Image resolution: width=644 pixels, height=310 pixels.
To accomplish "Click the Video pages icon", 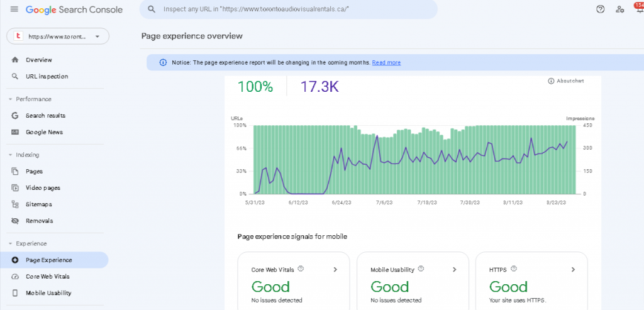I will (x=15, y=188).
